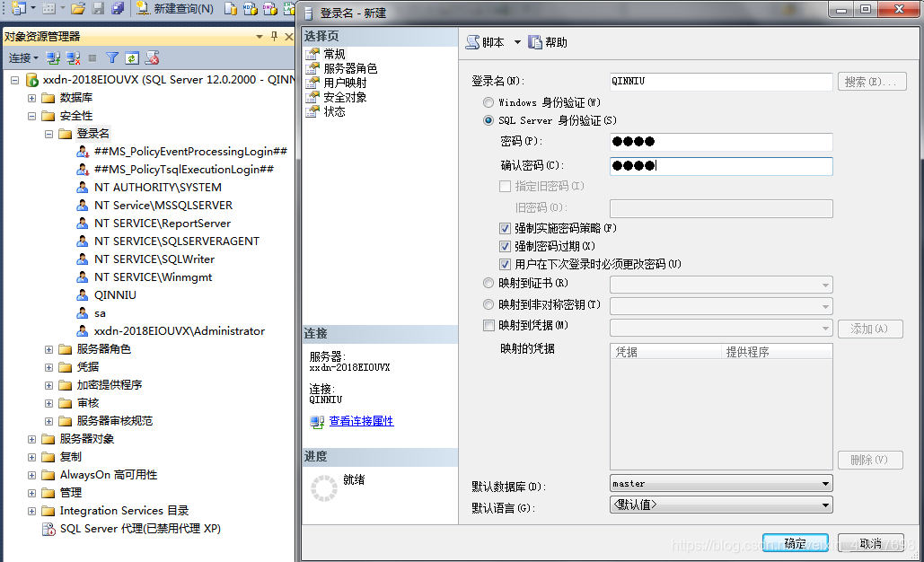Click the disconnect Object Explorer icon

click(73, 57)
